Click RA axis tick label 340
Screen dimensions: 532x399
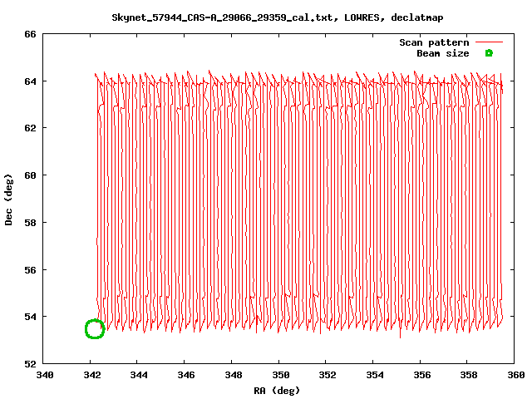(x=45, y=375)
